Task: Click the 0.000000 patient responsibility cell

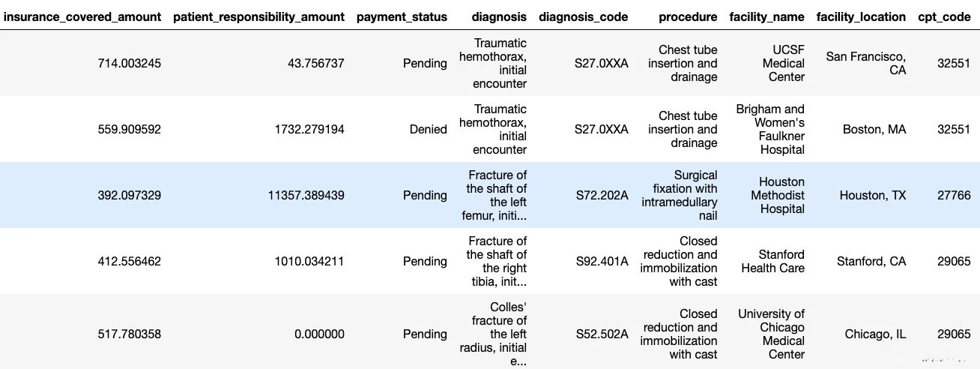Action: coord(319,334)
